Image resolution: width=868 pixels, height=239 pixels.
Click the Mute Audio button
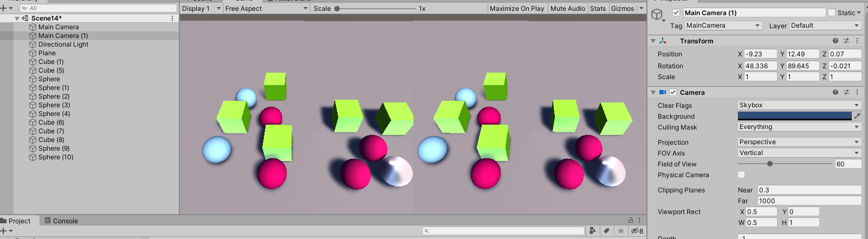click(x=567, y=9)
